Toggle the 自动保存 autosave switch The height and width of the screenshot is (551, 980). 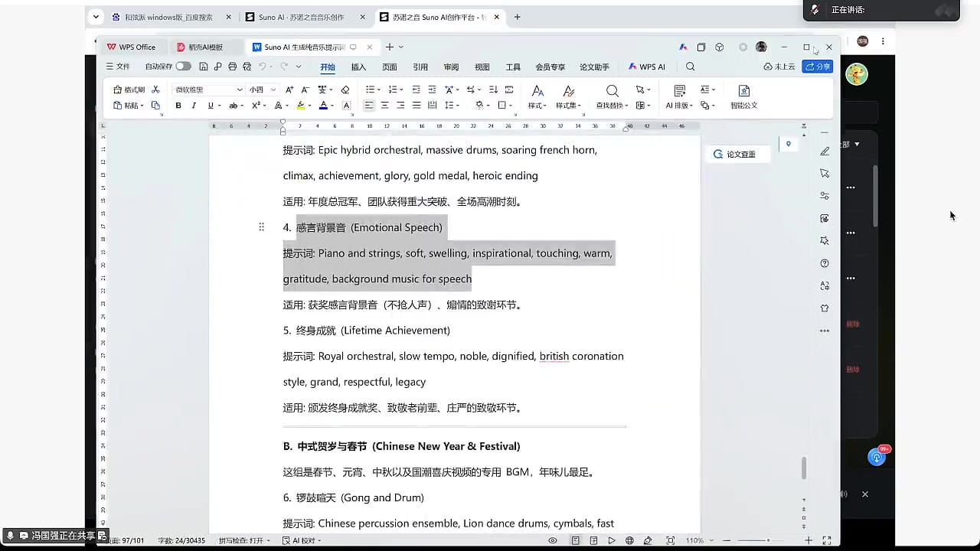tap(183, 67)
